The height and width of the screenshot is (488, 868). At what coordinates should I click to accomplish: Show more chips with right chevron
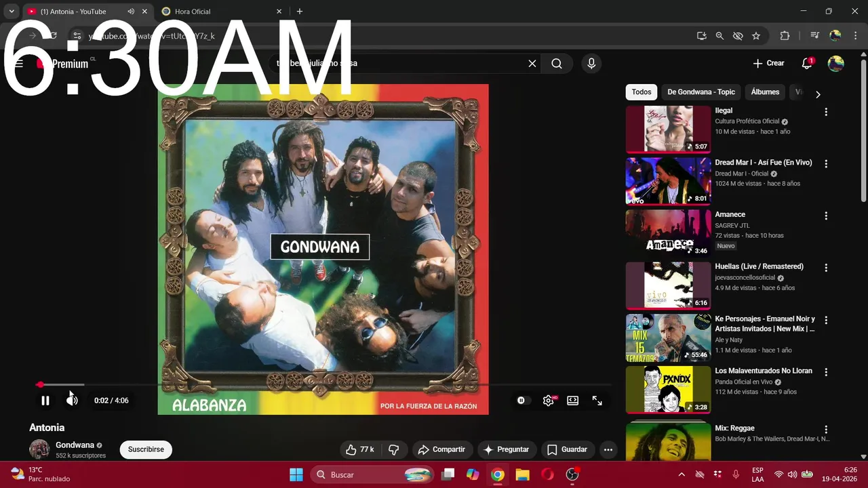pos(818,94)
